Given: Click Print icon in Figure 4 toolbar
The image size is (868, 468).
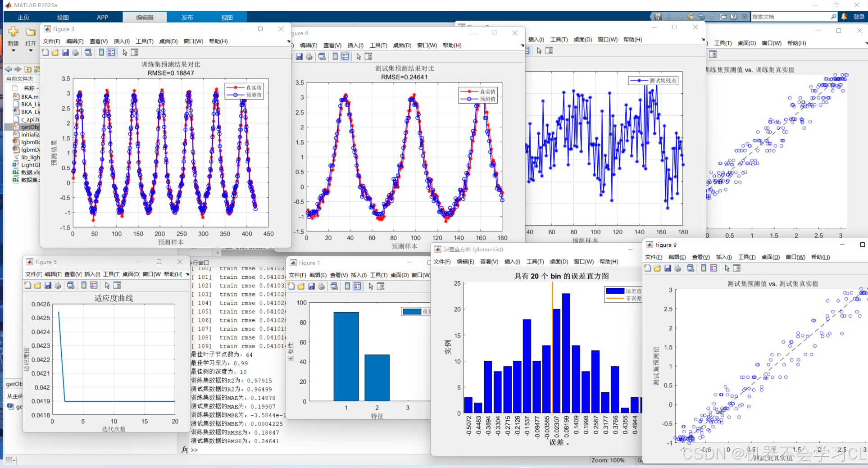Looking at the screenshot, I should 309,57.
